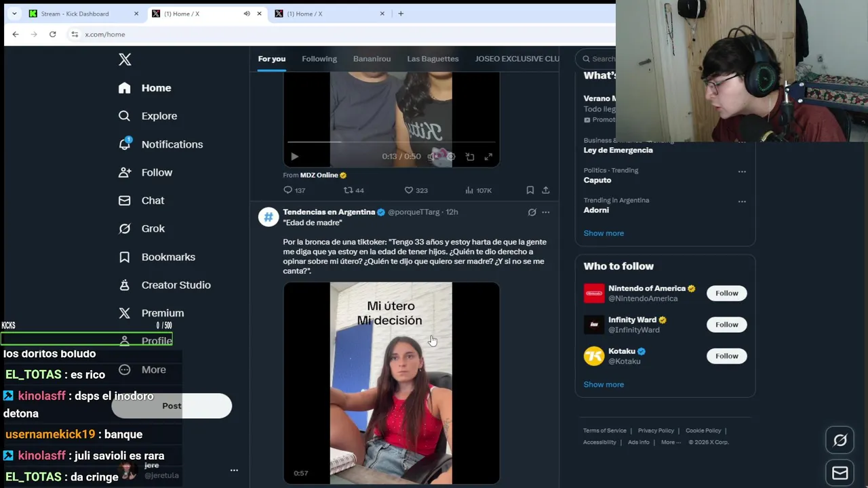Image resolution: width=868 pixels, height=488 pixels.
Task: Open Caputo trending topic
Action: 597,180
